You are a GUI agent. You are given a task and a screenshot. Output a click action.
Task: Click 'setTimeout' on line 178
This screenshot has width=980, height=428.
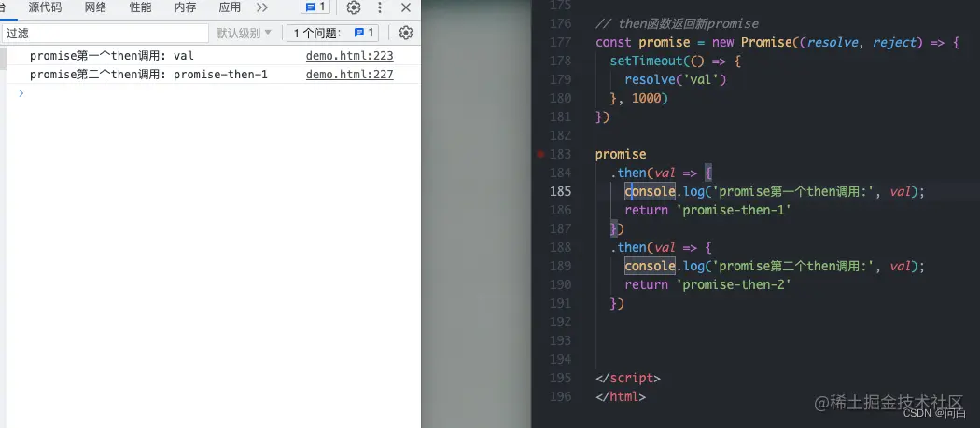(x=642, y=61)
